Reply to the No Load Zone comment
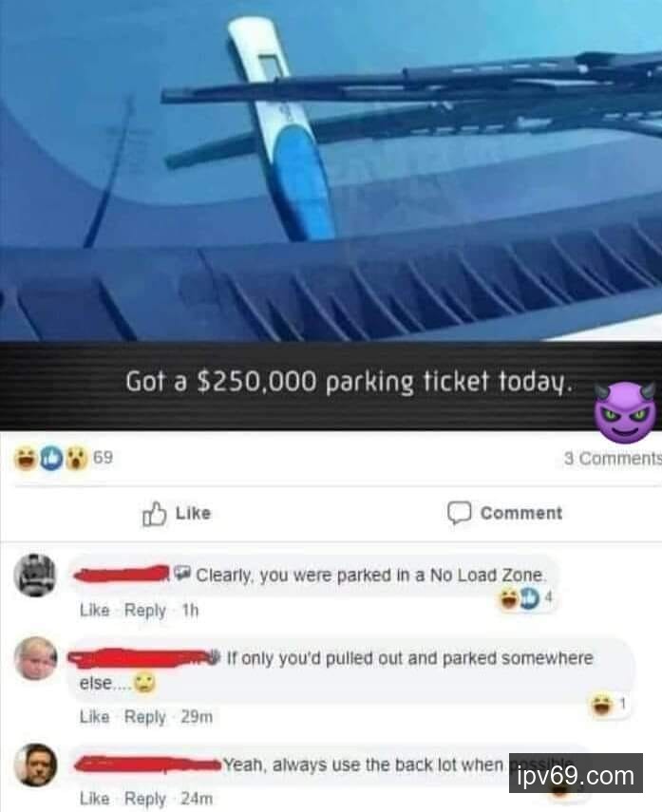The image size is (662, 812). (145, 611)
